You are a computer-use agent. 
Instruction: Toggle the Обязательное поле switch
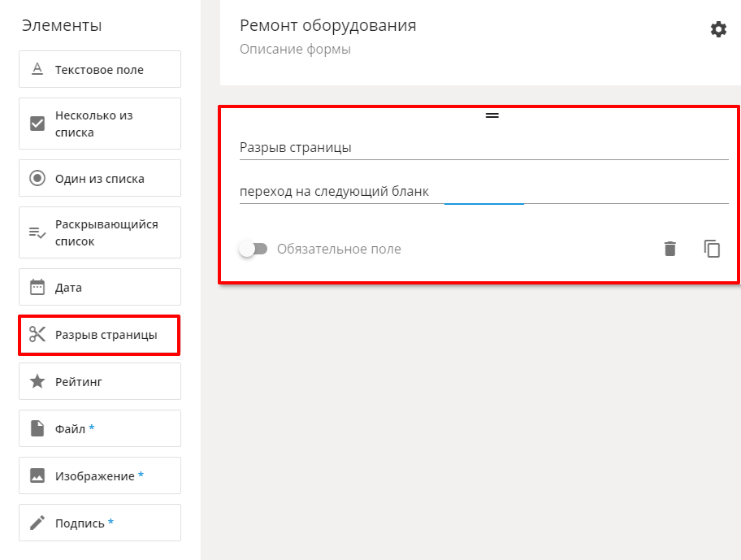tap(253, 249)
